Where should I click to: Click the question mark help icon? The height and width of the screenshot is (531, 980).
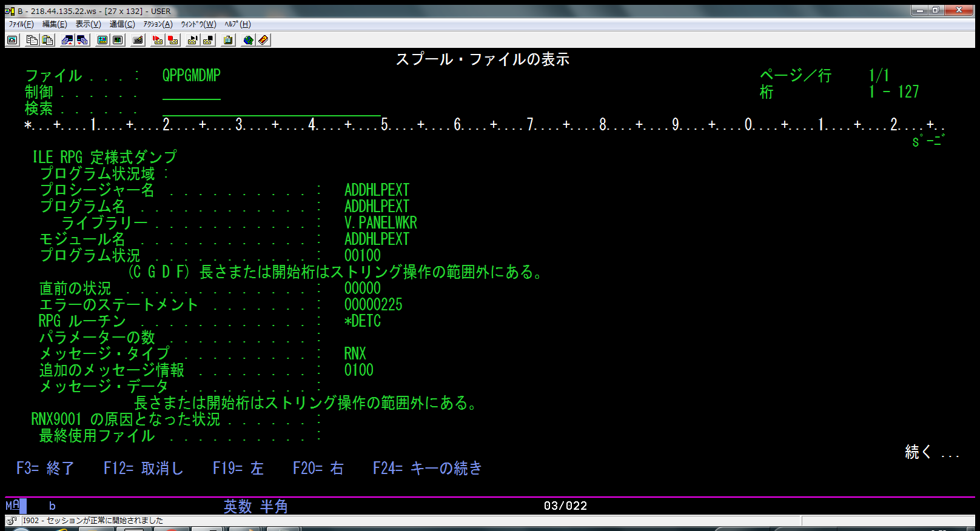click(x=263, y=40)
